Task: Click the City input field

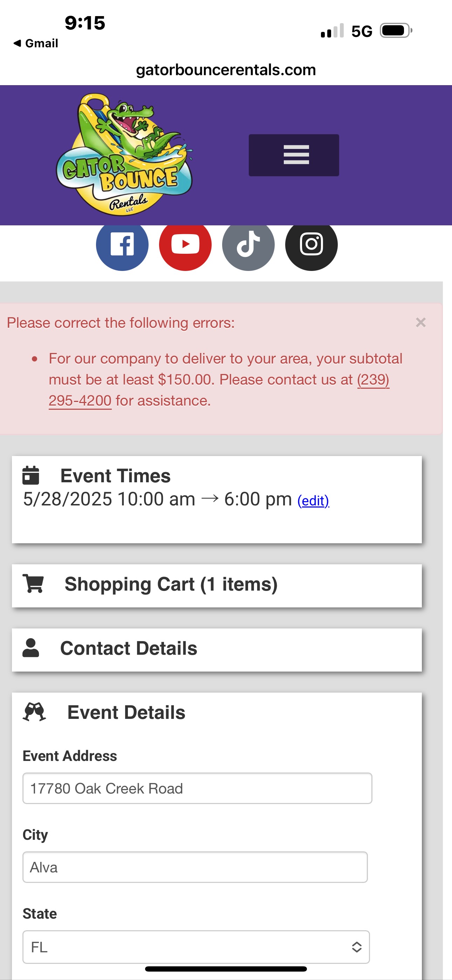Action: pyautogui.click(x=195, y=867)
